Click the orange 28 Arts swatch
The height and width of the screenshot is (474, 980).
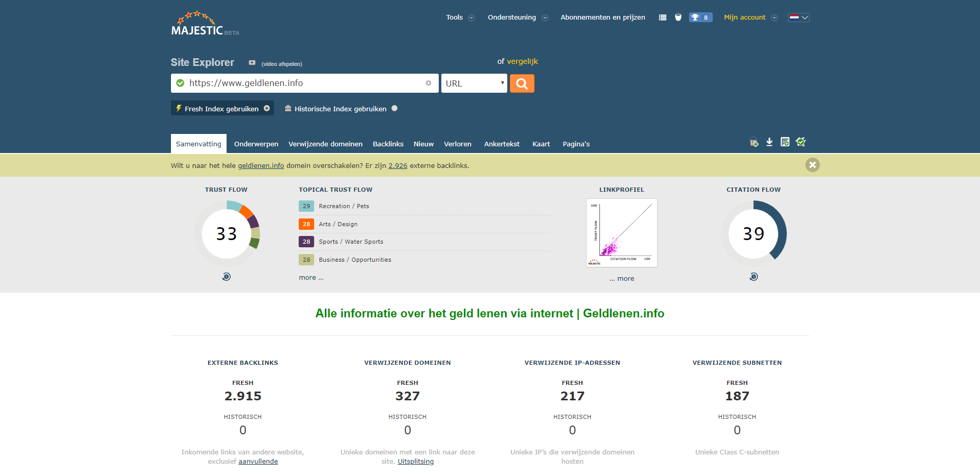306,224
